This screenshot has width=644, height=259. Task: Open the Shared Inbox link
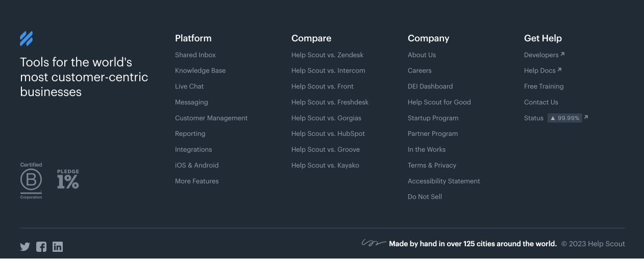pyautogui.click(x=195, y=55)
